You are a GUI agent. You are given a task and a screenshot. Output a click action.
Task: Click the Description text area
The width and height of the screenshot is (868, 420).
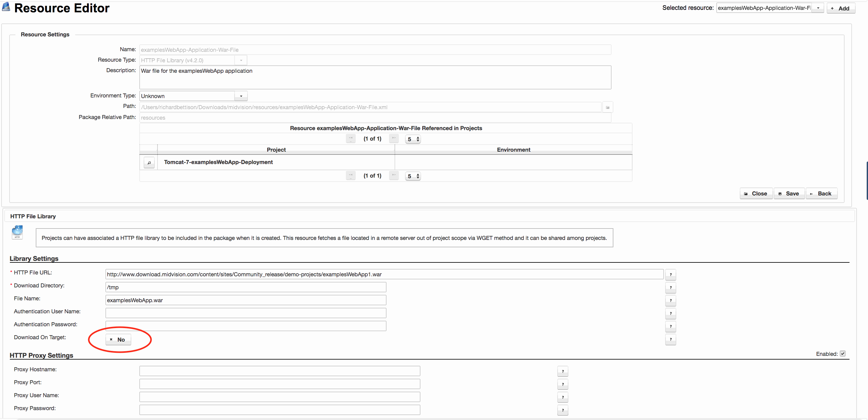tap(375, 77)
